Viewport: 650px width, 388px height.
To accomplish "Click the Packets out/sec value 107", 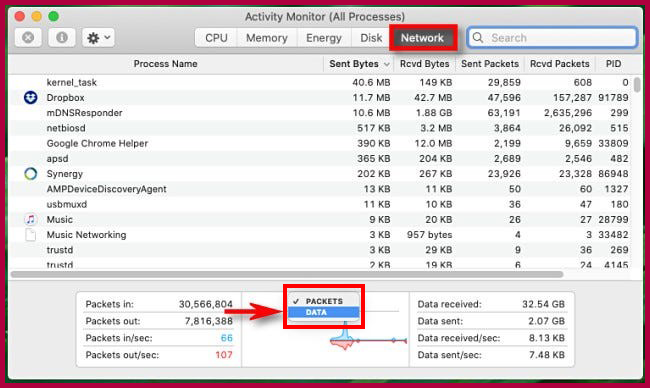I will 224,355.
